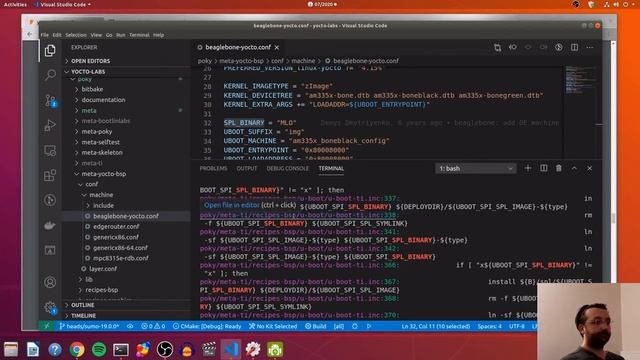Image resolution: width=640 pixels, height=360 pixels.
Task: Open the Extensions view
Action: pos(50,176)
